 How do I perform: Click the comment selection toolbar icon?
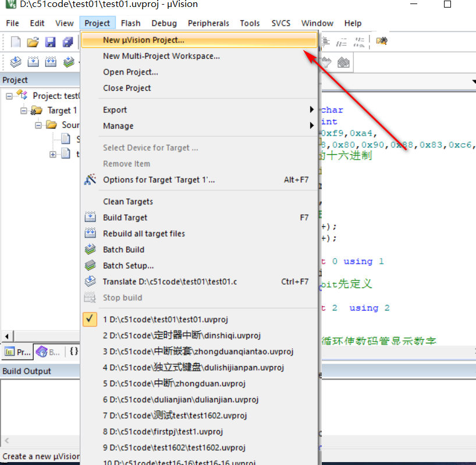coord(342,42)
